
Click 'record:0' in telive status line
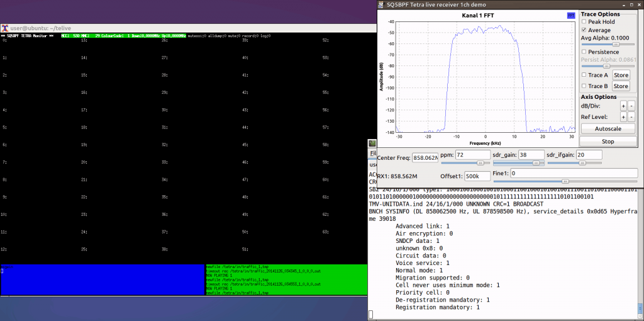click(252, 36)
